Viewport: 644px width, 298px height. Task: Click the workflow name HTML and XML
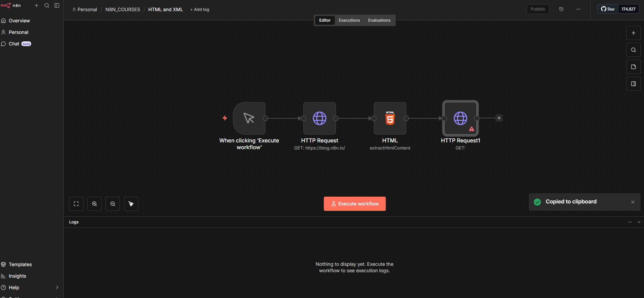pyautogui.click(x=166, y=9)
